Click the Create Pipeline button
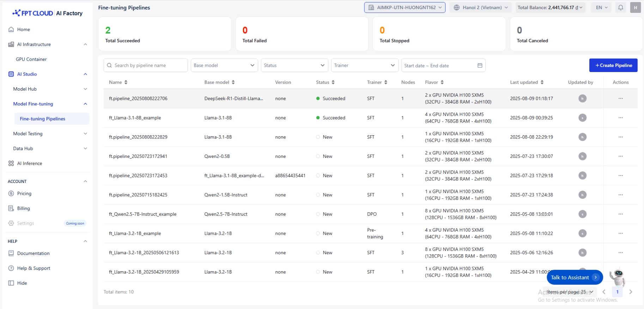 pyautogui.click(x=613, y=65)
